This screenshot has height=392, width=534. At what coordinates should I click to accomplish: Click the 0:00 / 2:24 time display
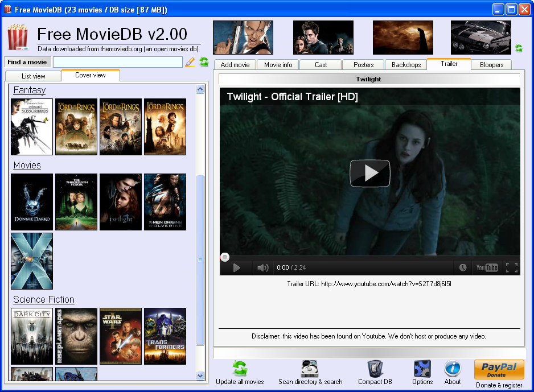(x=291, y=268)
